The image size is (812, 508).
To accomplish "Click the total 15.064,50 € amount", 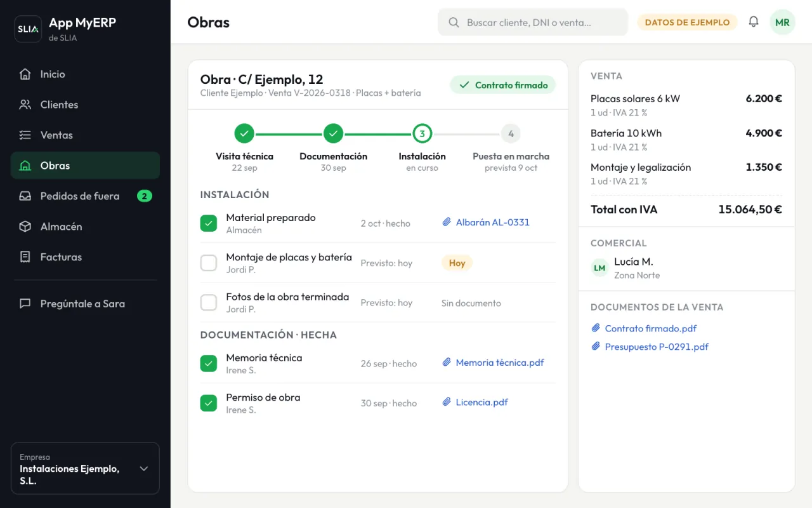I will tap(750, 210).
